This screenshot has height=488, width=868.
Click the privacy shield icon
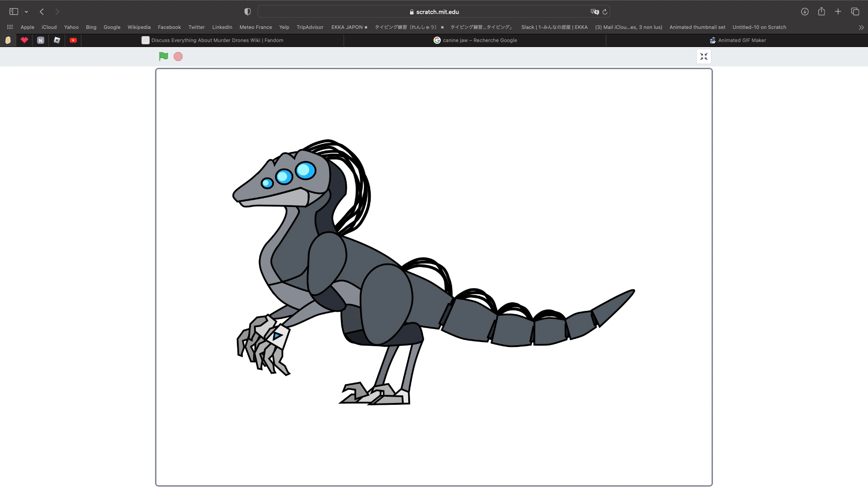click(247, 12)
